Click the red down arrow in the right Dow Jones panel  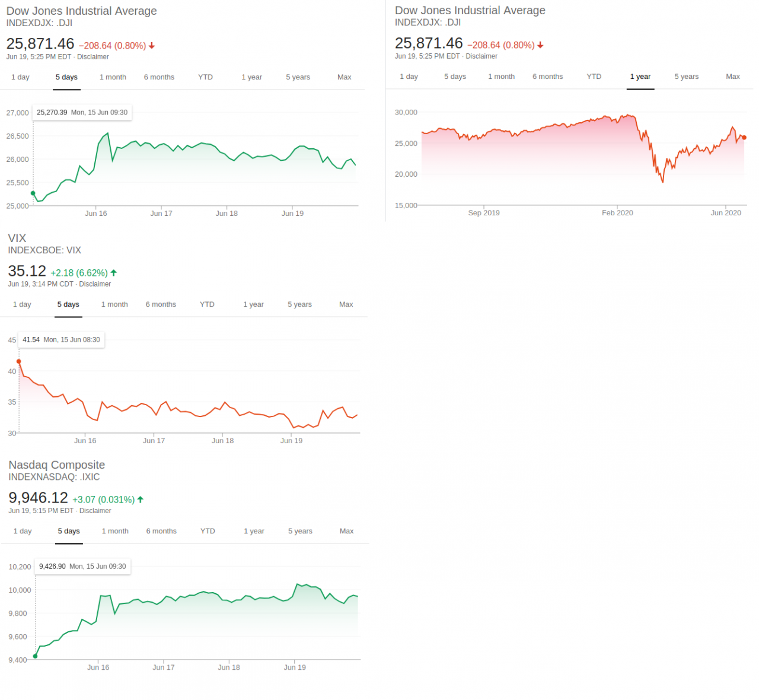click(x=540, y=45)
